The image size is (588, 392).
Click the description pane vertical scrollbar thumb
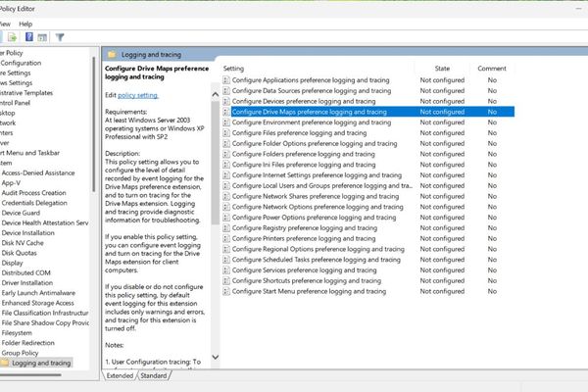216,163
